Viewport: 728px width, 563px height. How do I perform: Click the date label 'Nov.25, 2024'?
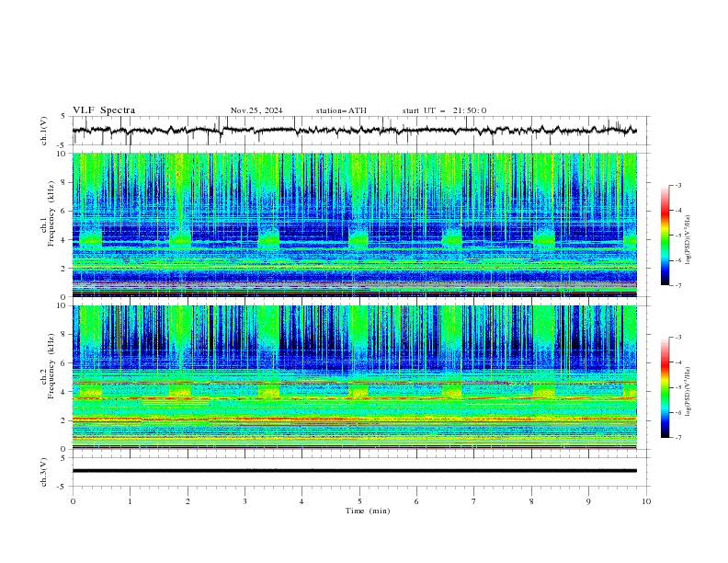[x=256, y=110]
